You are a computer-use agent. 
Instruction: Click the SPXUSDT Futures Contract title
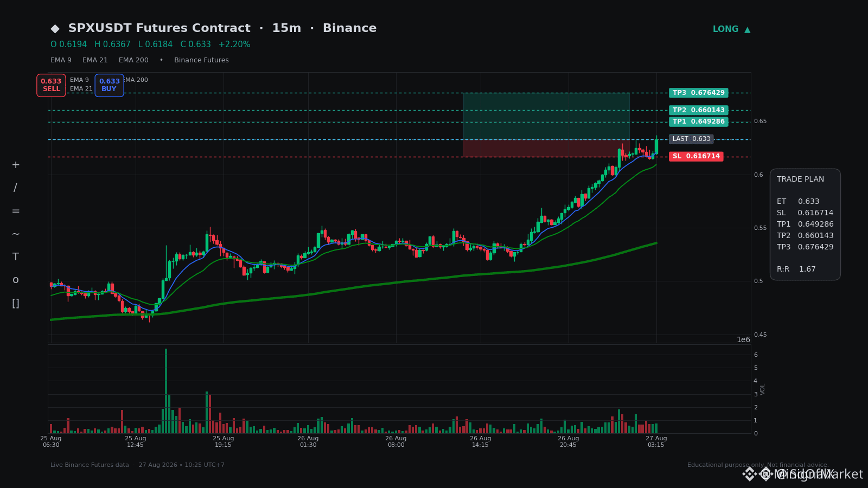click(159, 28)
